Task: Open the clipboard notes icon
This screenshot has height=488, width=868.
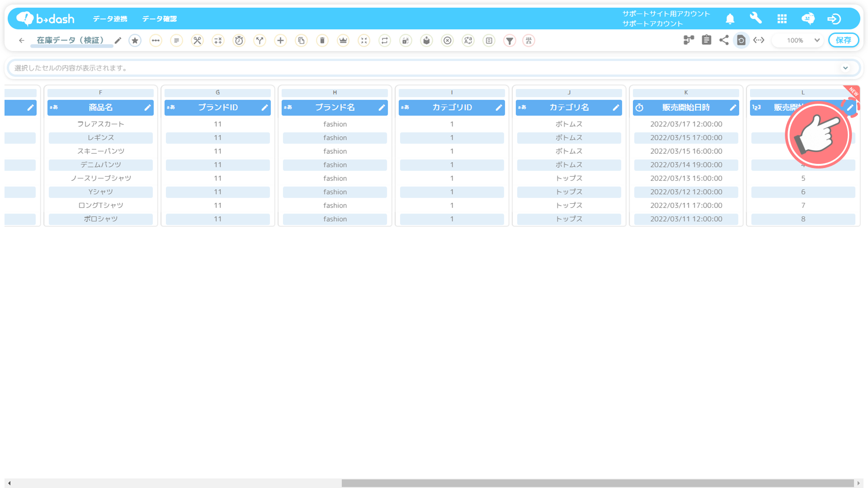Action: point(706,40)
